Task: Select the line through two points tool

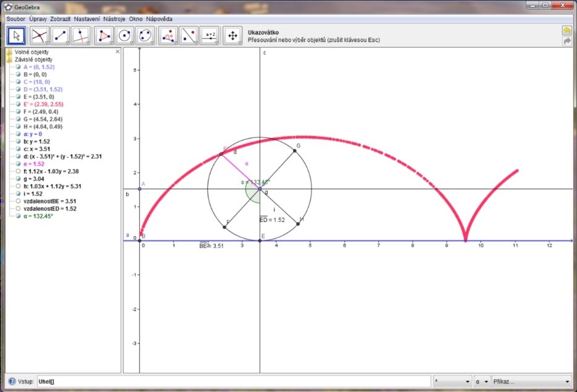Action: pos(60,36)
